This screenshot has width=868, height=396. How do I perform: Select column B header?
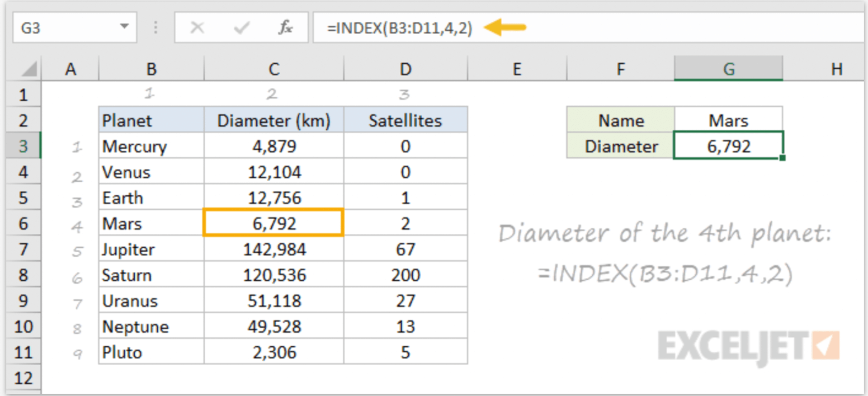click(152, 69)
